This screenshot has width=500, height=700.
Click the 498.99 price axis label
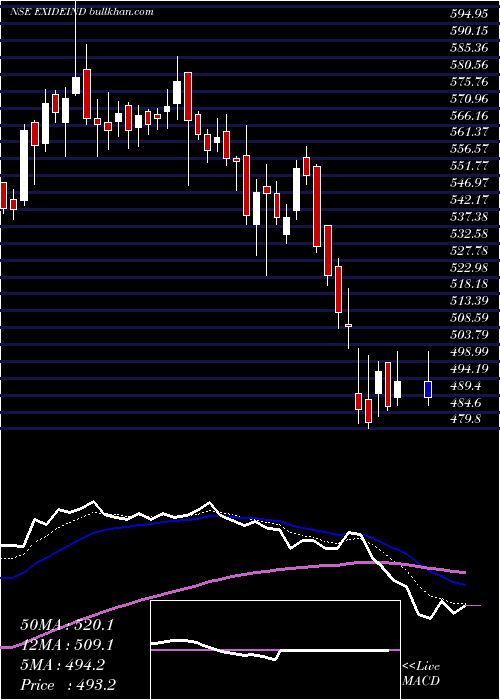(x=469, y=352)
